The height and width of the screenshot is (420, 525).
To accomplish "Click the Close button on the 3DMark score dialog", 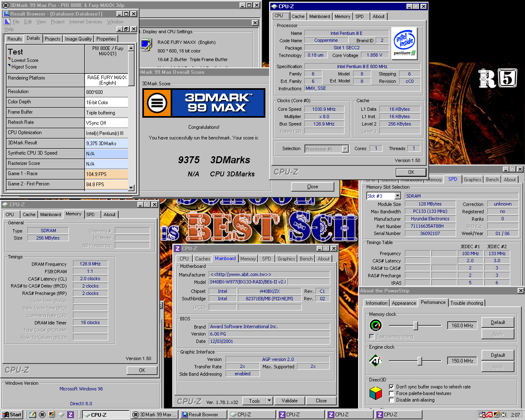I will click(313, 187).
